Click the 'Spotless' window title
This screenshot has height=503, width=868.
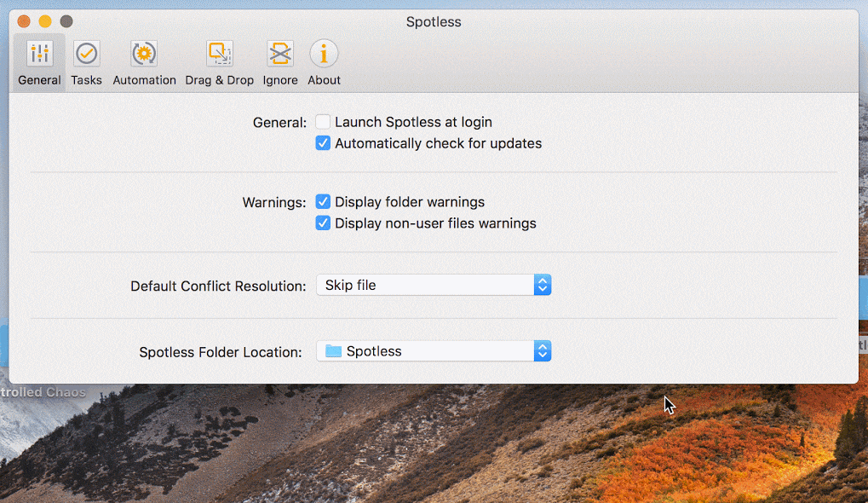[434, 22]
